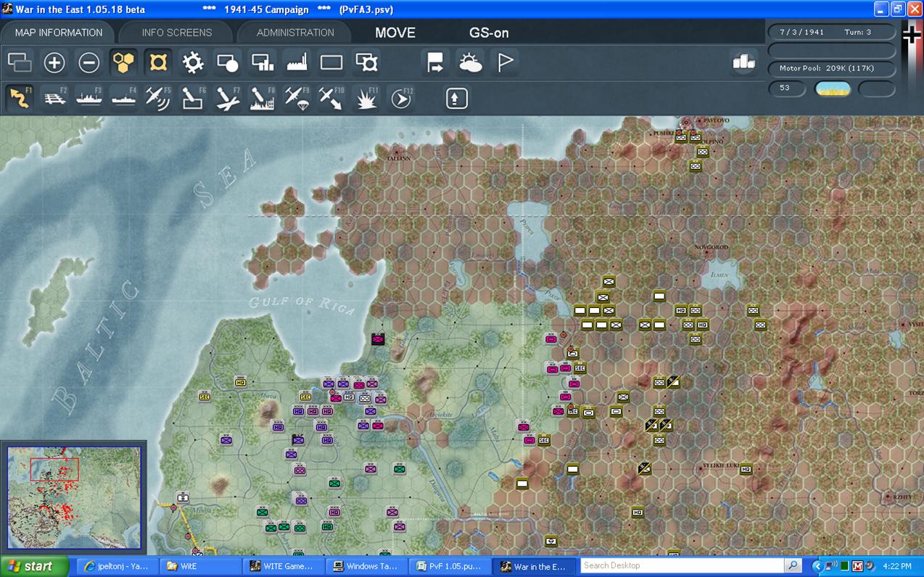Click the Motor Pool status field

click(832, 68)
